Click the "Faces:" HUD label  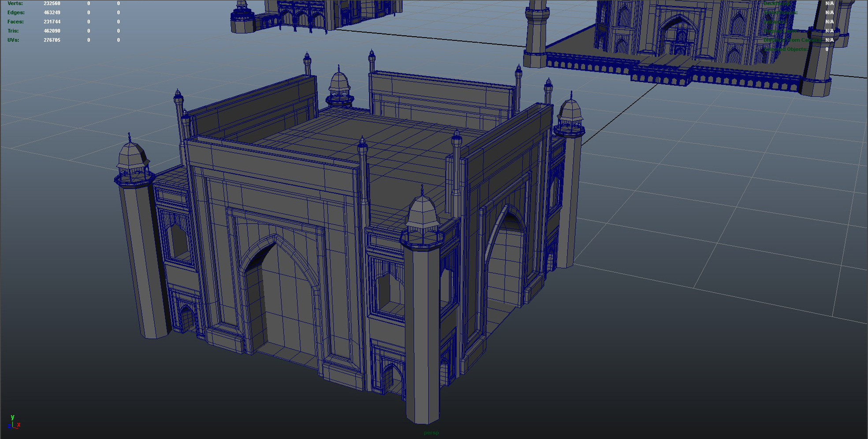pos(15,22)
